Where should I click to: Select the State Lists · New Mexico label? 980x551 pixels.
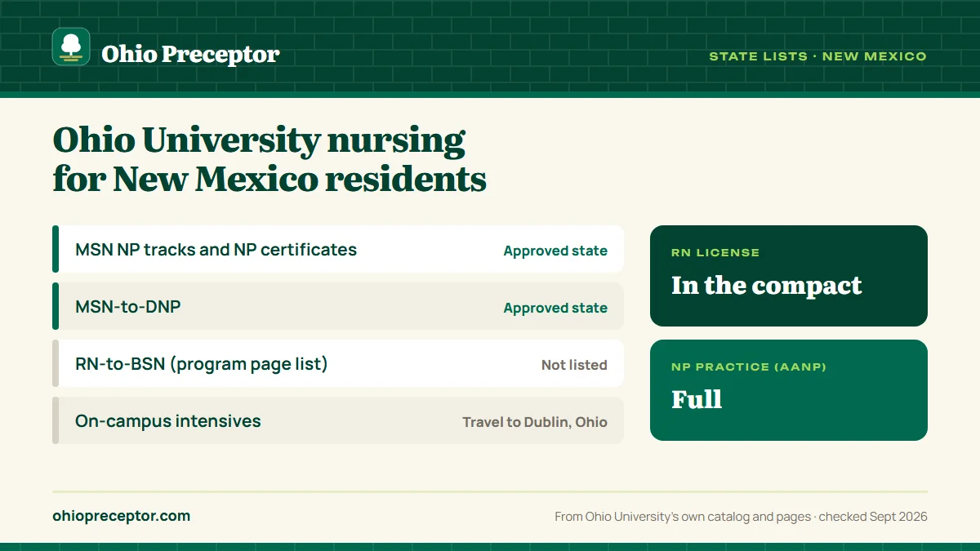tap(817, 56)
